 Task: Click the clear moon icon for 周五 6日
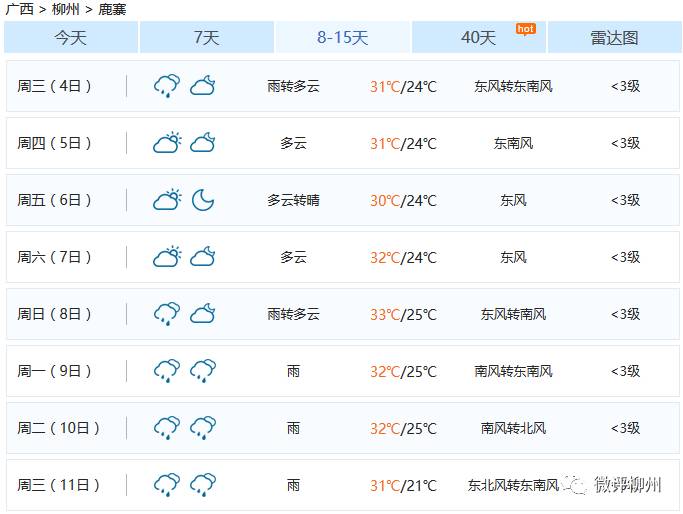(203, 200)
